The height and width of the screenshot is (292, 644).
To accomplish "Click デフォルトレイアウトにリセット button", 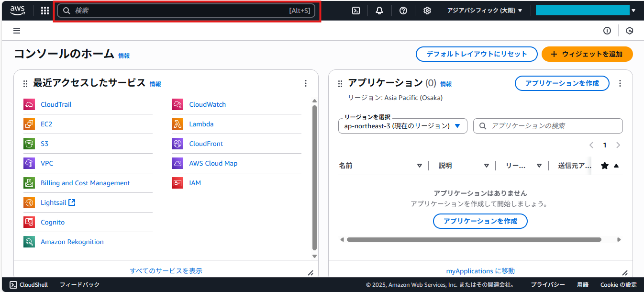I will point(476,54).
